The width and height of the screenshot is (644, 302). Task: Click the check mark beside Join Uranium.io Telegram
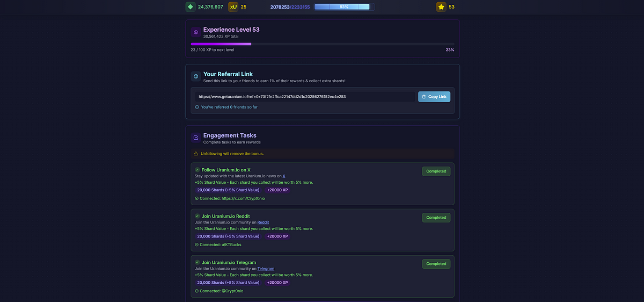(197, 262)
